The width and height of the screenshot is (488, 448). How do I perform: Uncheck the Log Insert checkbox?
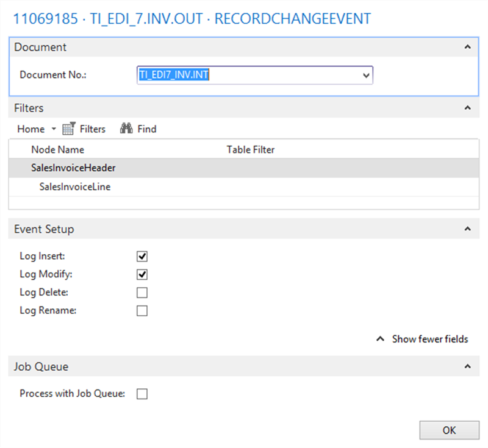142,256
